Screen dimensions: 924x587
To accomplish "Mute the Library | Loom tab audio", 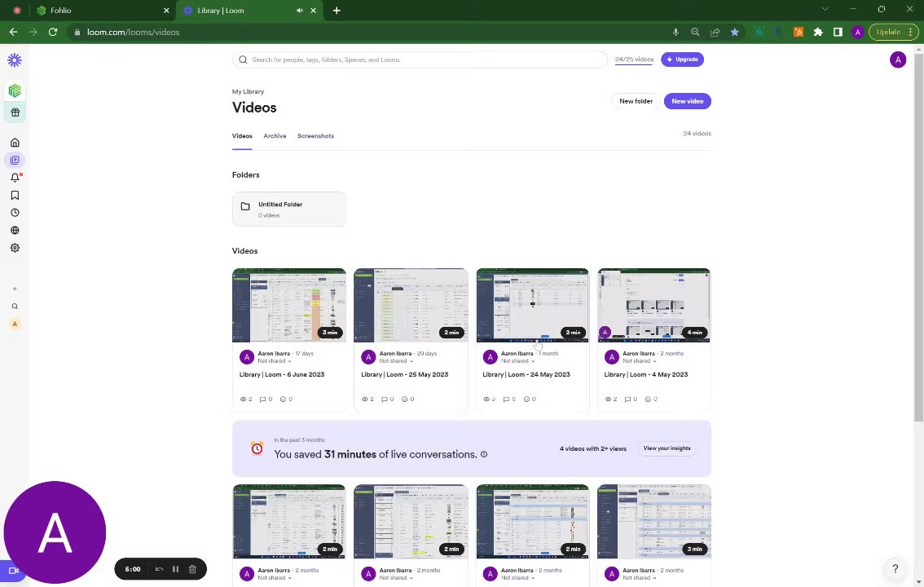I will [x=300, y=11].
